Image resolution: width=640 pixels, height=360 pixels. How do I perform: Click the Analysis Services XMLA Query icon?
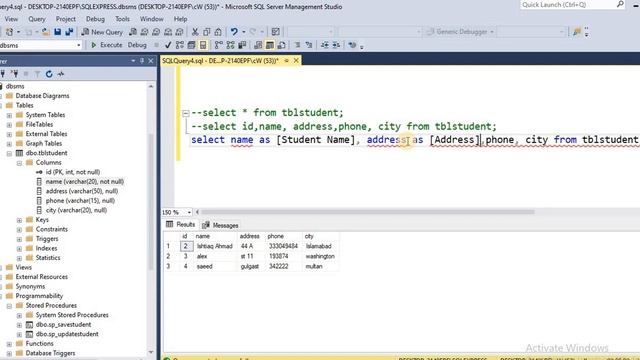(168, 32)
